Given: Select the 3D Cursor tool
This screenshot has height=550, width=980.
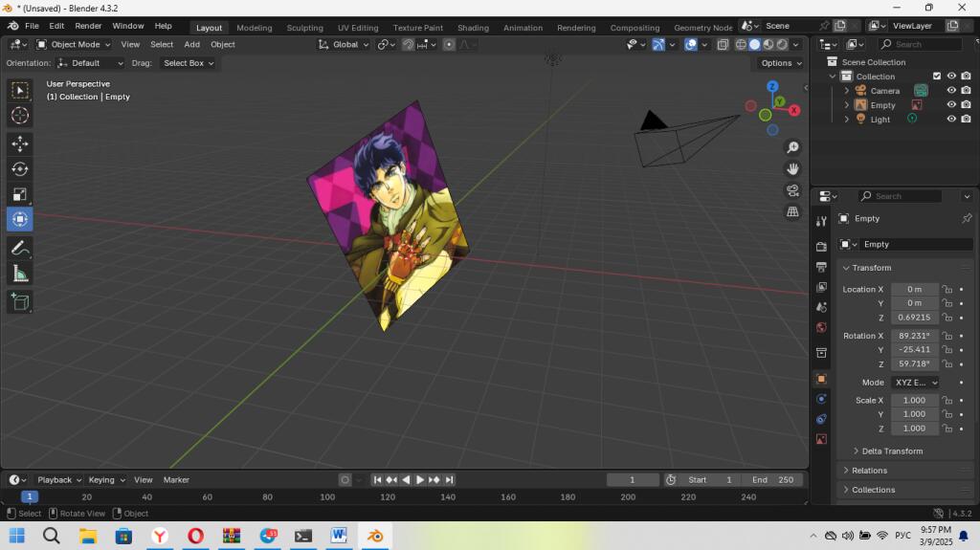Looking at the screenshot, I should 20,116.
